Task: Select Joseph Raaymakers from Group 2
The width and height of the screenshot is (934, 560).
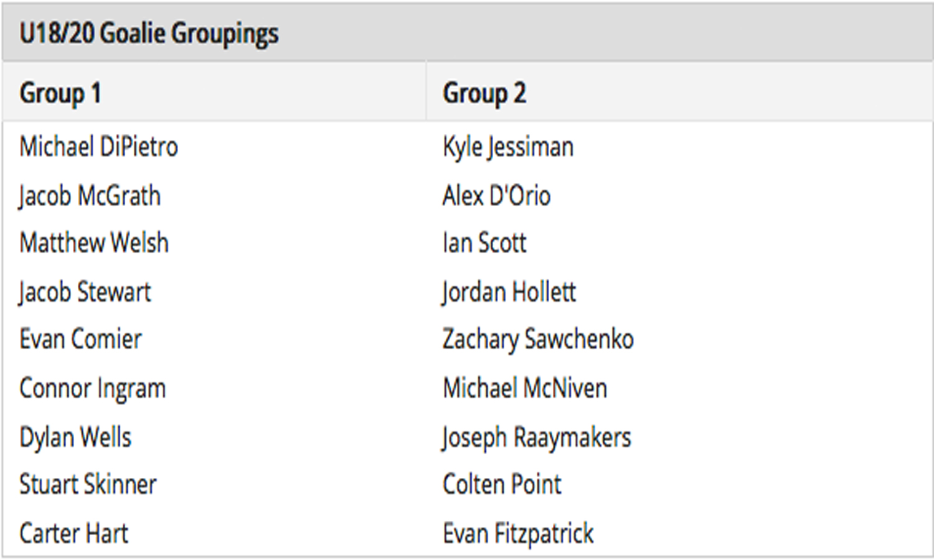Action: (536, 437)
